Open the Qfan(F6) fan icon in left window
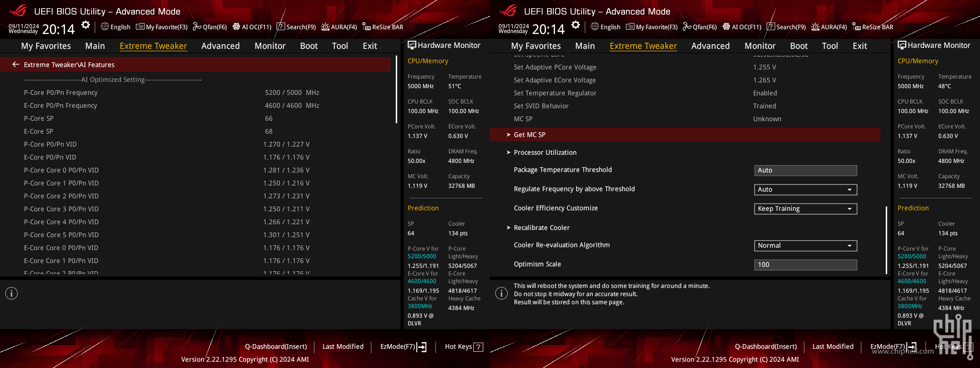The height and width of the screenshot is (368, 980). (x=197, y=27)
